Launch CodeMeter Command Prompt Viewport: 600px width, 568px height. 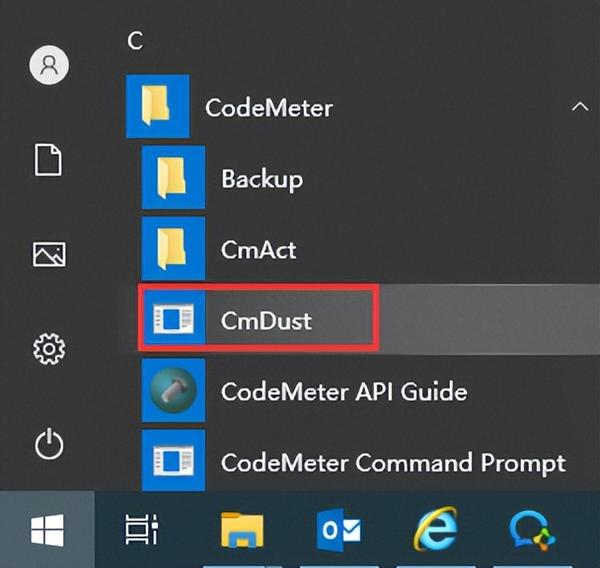pyautogui.click(x=392, y=463)
